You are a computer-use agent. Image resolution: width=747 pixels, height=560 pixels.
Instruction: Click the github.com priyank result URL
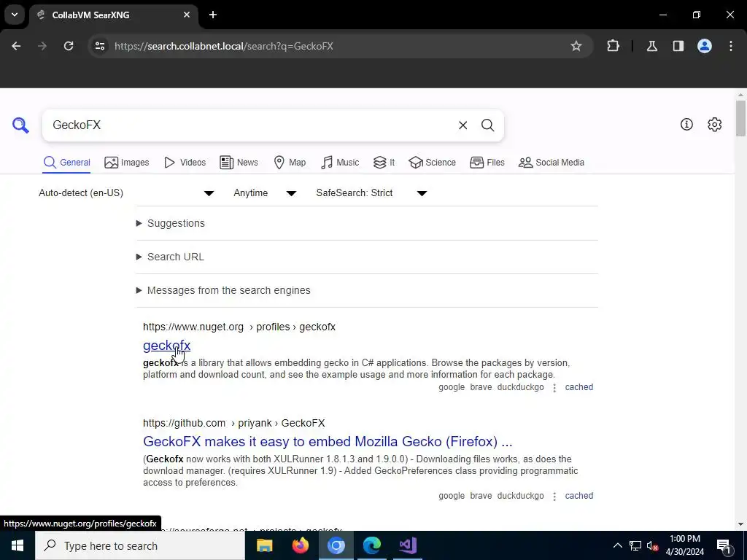(x=234, y=423)
